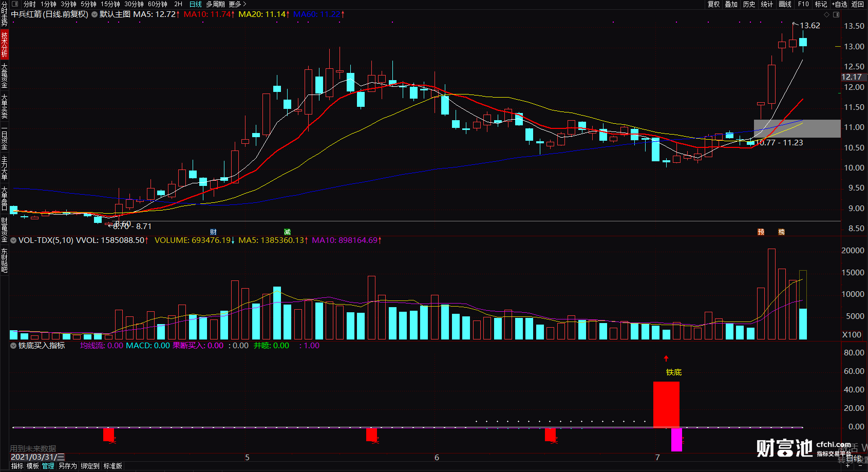The width and height of the screenshot is (868, 472).
Task: Switch to the 分时 period tab
Action: [30, 4]
